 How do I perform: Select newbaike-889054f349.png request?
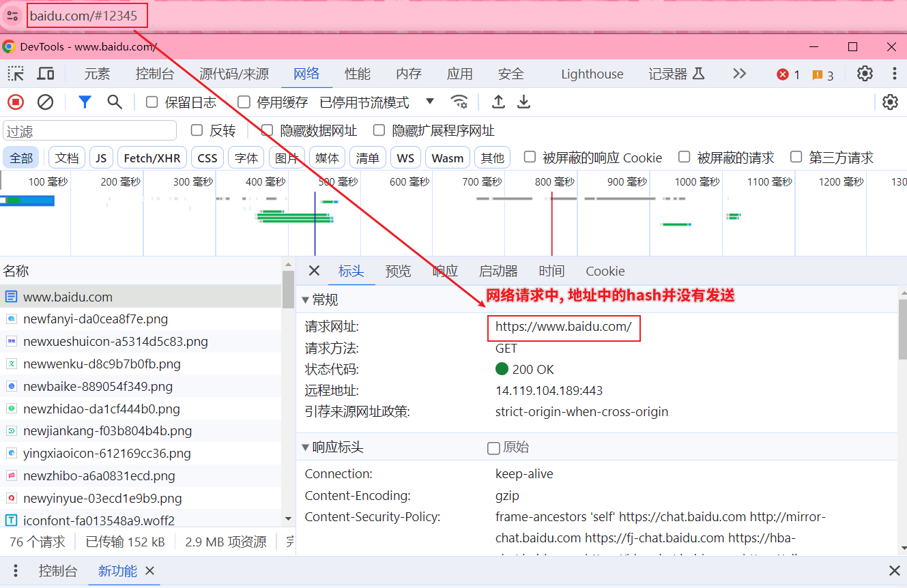point(141,386)
